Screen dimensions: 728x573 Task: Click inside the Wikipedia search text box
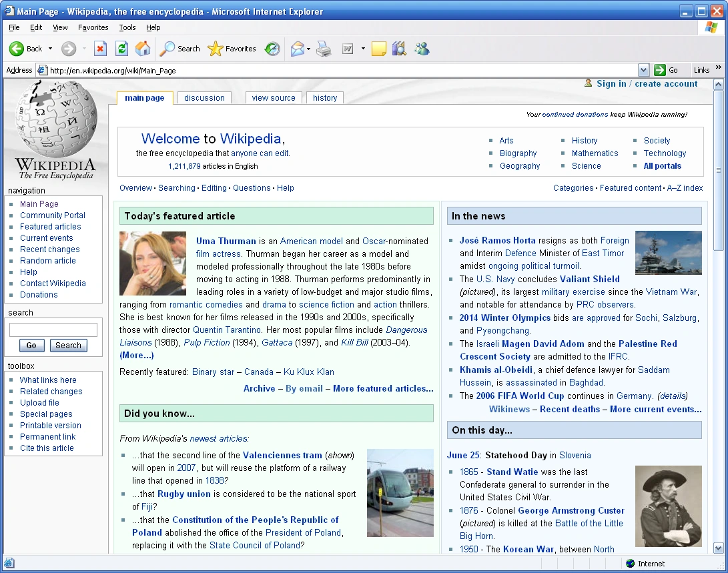(53, 330)
